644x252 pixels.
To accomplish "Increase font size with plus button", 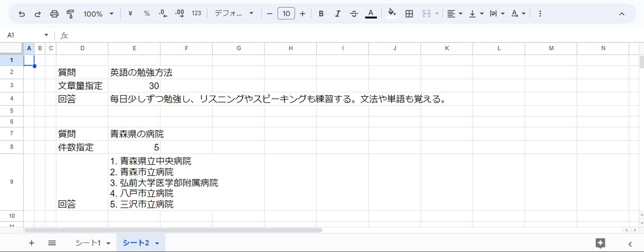I will [302, 14].
